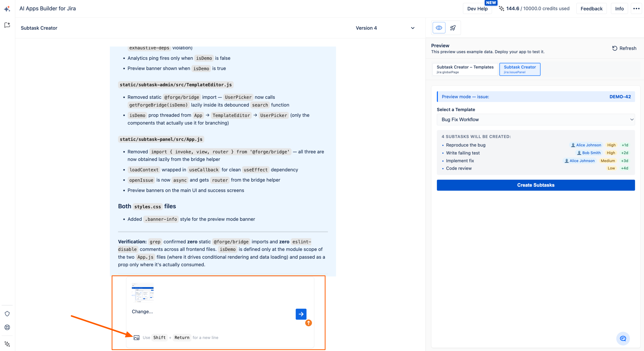This screenshot has width=644, height=351.
Task: Click the credits sparkle icon in the header
Action: click(501, 9)
